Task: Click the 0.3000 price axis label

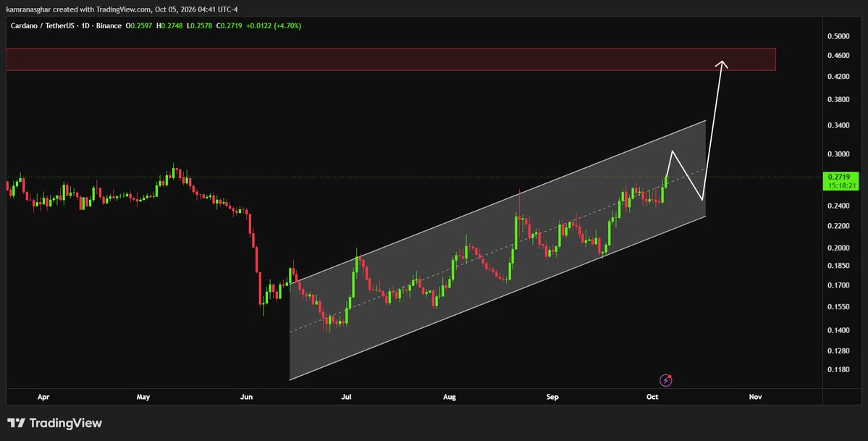Action: 838,154
